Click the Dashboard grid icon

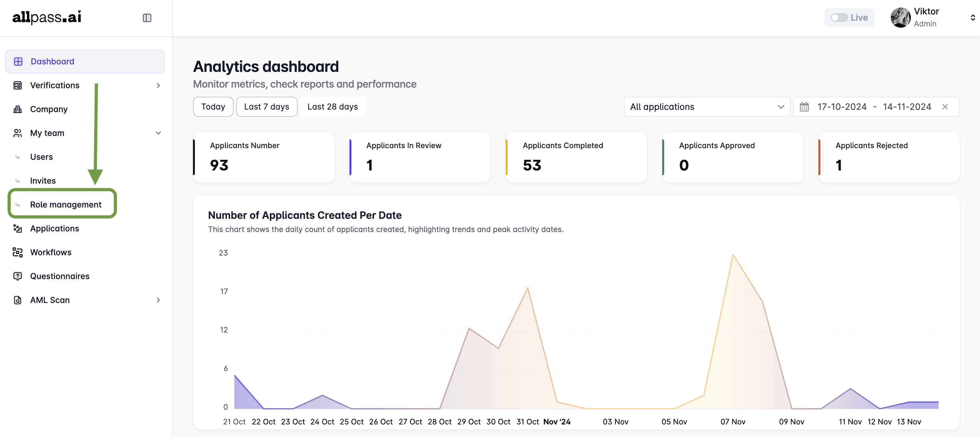pos(18,62)
